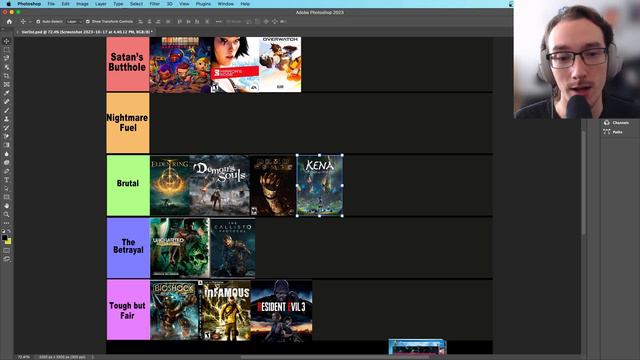Select the History Brush tool

(7, 128)
